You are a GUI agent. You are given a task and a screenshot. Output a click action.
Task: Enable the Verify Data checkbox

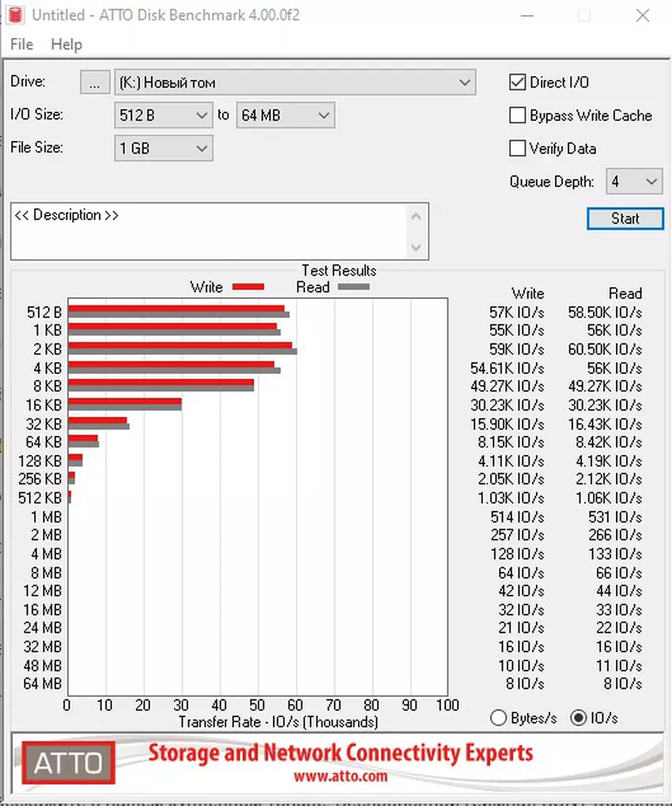point(518,149)
